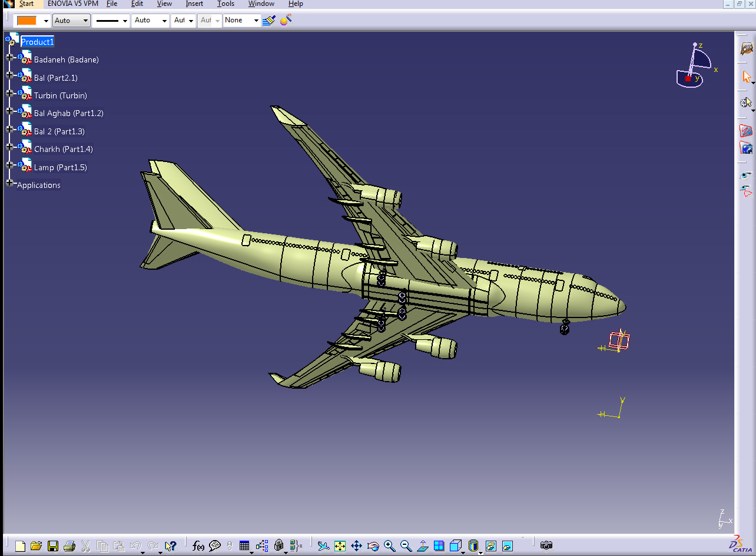Expand the Turbin (Turbin) tree node
Viewport: 756px width, 556px height.
point(9,93)
